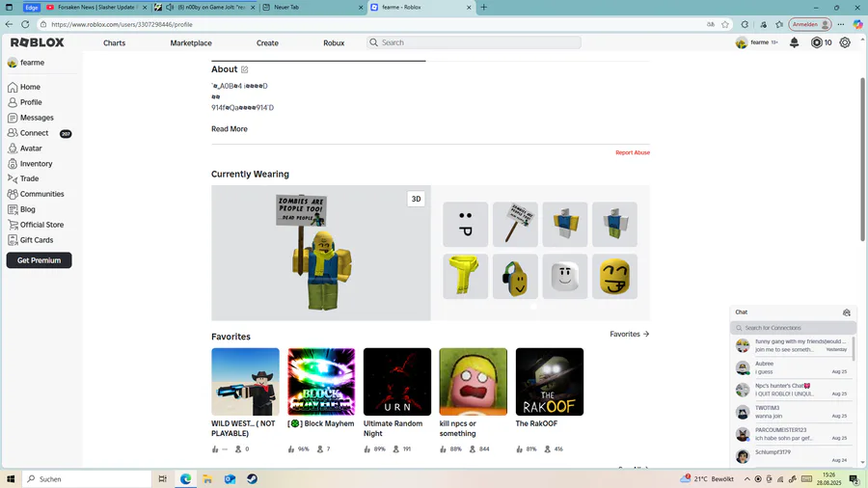Click into the Roblox search field
The height and width of the screenshot is (488, 868).
tap(474, 42)
